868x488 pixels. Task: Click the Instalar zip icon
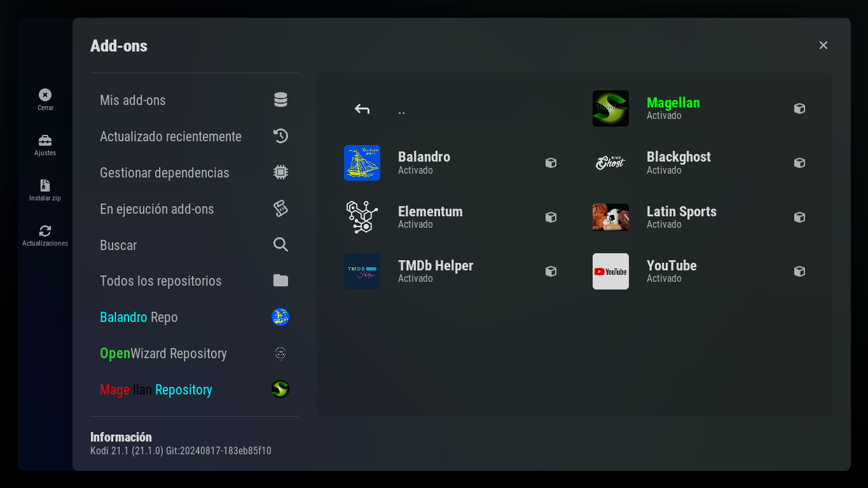45,185
